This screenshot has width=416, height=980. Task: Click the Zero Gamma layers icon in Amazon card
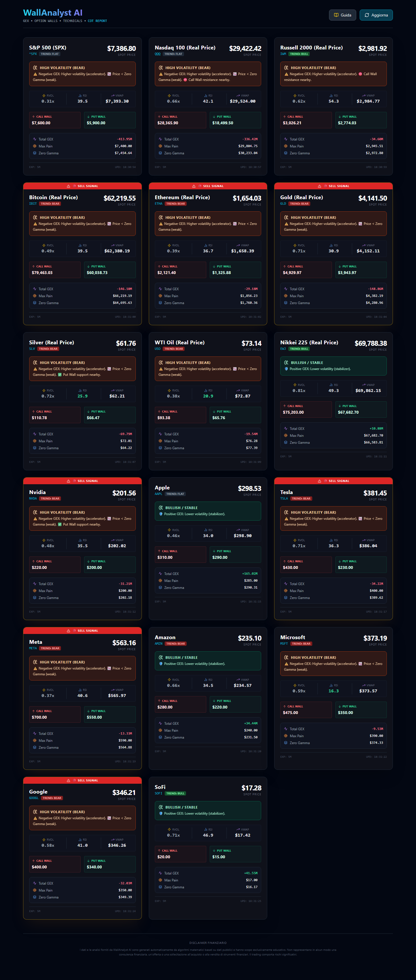pos(160,737)
